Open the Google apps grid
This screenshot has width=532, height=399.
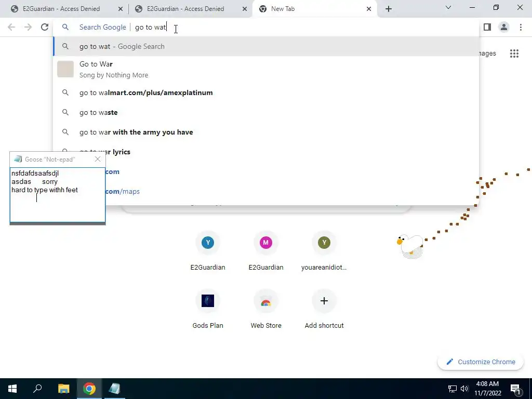click(x=514, y=54)
